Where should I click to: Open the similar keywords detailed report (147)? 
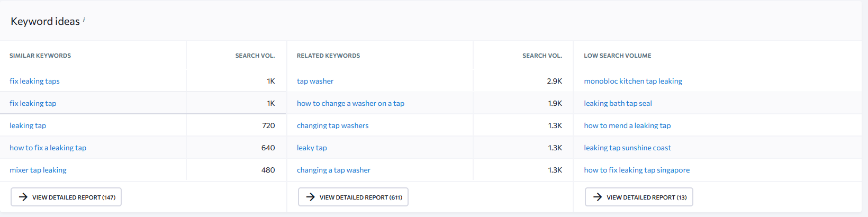point(66,197)
